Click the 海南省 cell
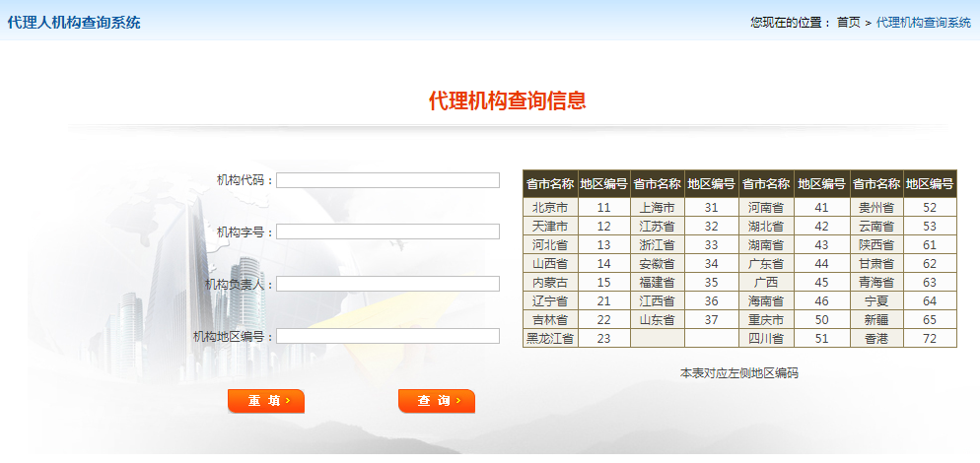Viewport: 980px width, 463px height. point(766,301)
